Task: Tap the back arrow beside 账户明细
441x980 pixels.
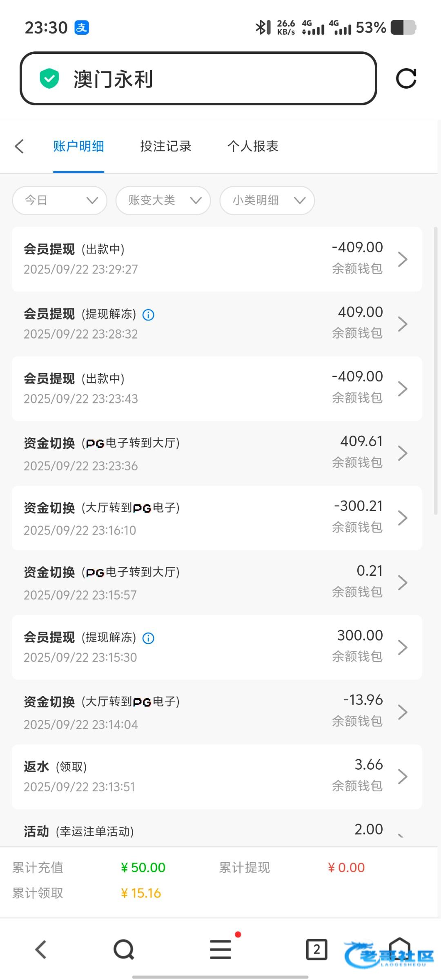Action: (x=19, y=146)
